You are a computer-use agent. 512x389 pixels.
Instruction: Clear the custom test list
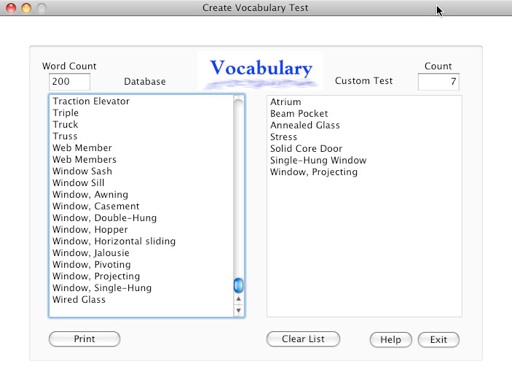pyautogui.click(x=303, y=339)
